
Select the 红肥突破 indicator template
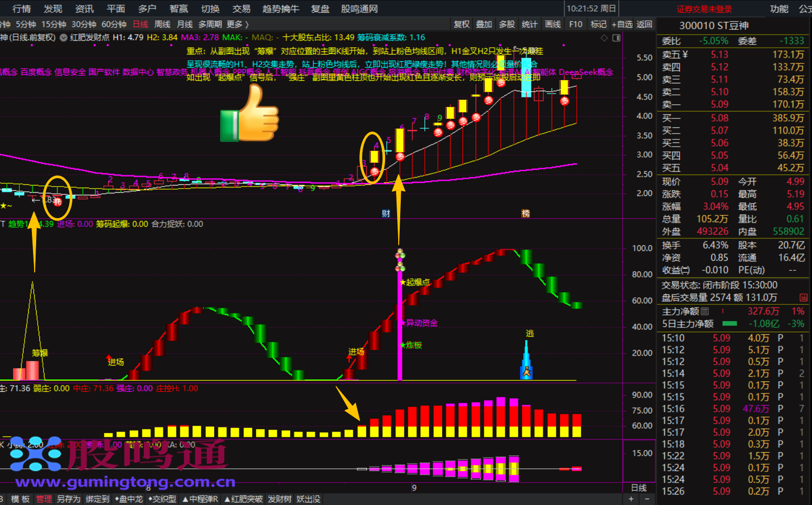(x=243, y=499)
